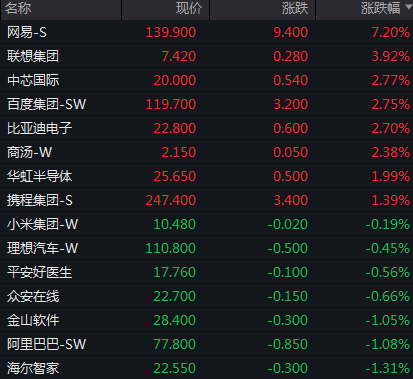The width and height of the screenshot is (413, 379).
Task: Click the 涨跌幅 sort arrow icon
Action: click(409, 7)
